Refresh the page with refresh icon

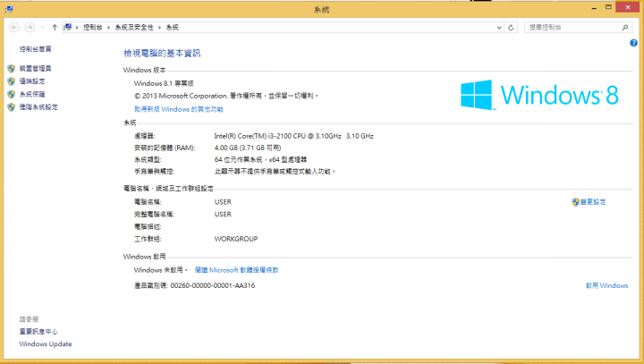(511, 28)
